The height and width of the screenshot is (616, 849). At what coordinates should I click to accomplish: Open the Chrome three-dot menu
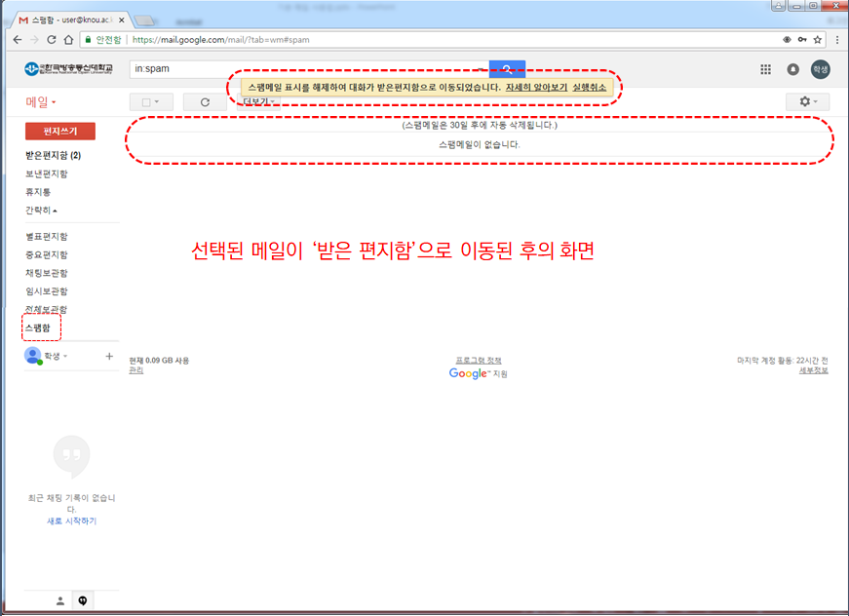(x=837, y=40)
